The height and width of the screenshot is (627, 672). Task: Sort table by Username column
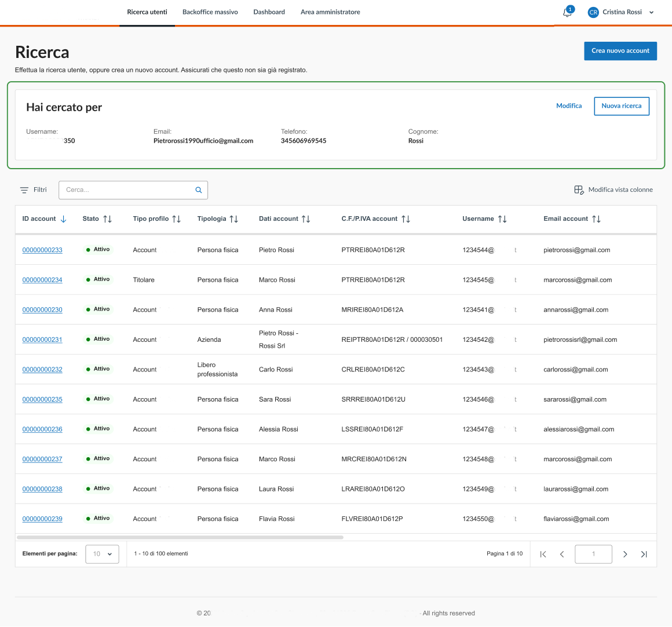click(502, 219)
